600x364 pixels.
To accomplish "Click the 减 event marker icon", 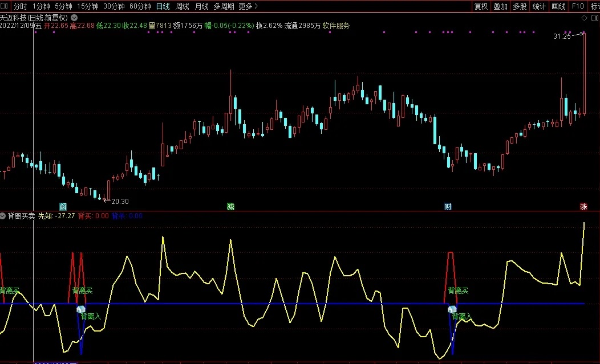I will click(x=231, y=206).
